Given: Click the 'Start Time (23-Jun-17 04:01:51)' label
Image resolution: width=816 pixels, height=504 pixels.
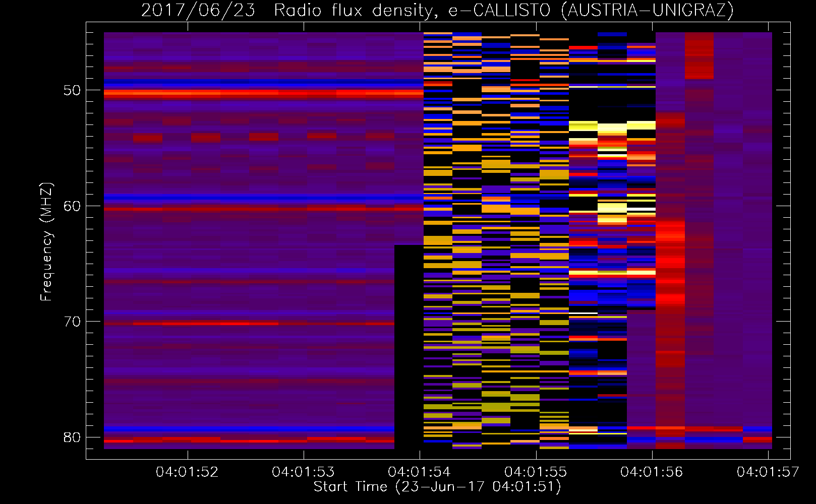Looking at the screenshot, I should [437, 487].
